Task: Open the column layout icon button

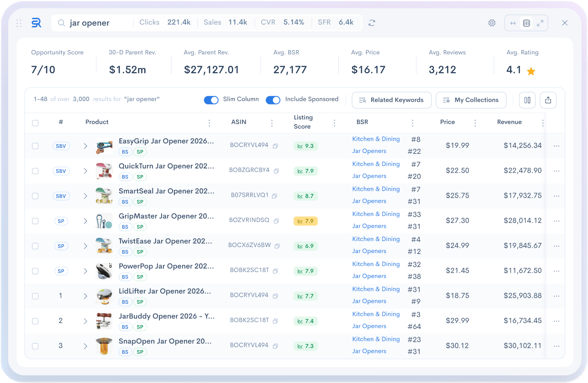Action: [x=527, y=100]
